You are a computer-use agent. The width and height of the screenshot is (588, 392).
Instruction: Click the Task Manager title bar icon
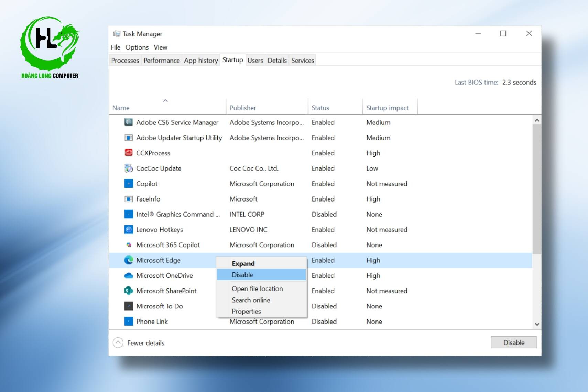pos(117,34)
